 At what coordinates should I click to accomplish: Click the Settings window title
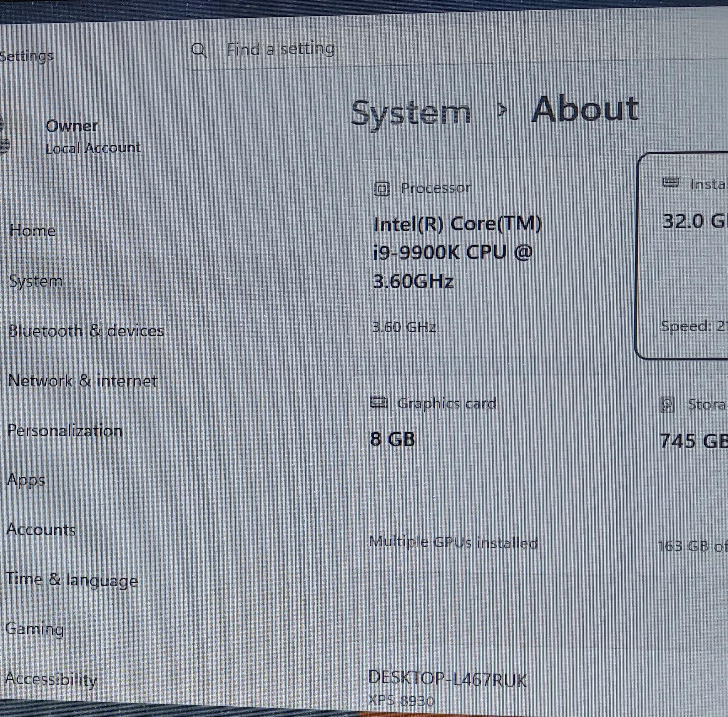(26, 57)
